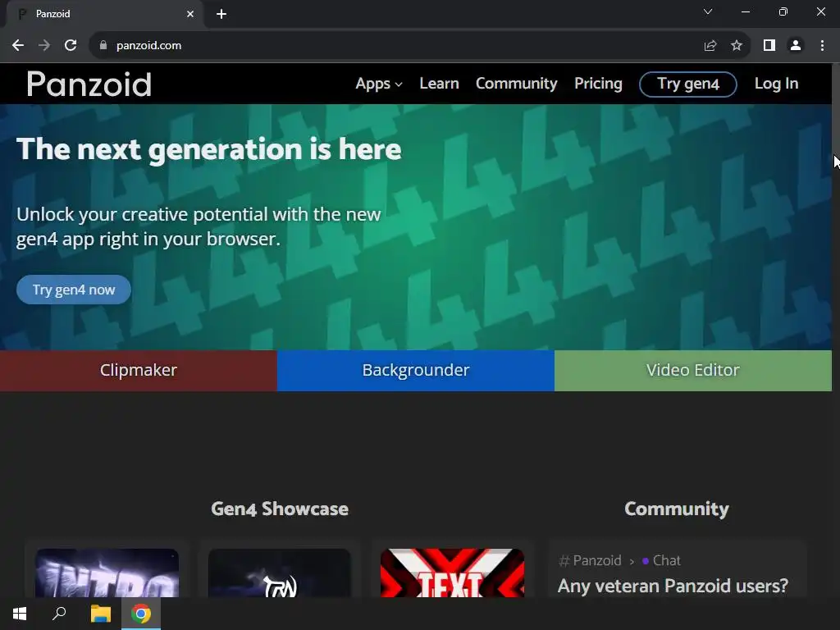Bookmark this page with the star icon
Screen dimensions: 840x630
737,46
